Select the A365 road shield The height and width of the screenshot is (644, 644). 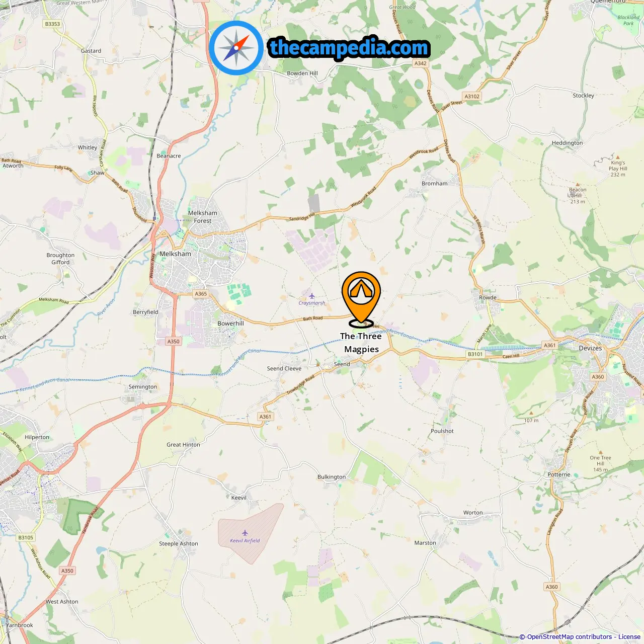point(201,294)
